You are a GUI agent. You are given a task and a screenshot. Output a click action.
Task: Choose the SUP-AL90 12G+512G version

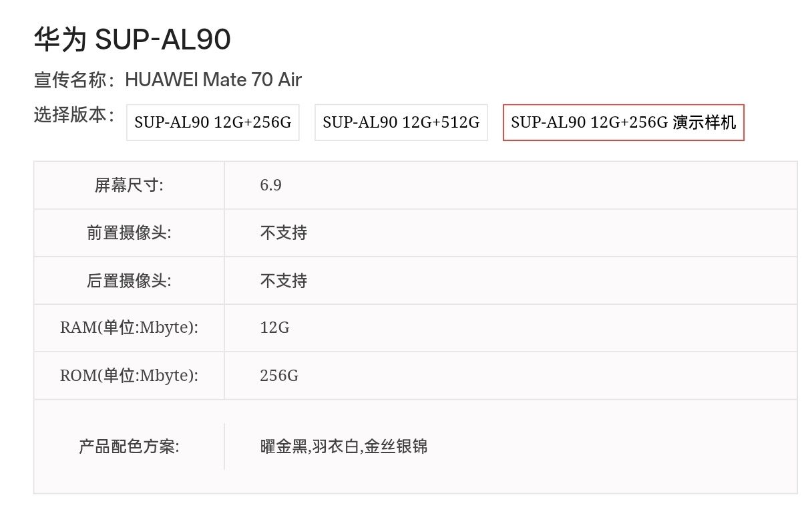401,122
